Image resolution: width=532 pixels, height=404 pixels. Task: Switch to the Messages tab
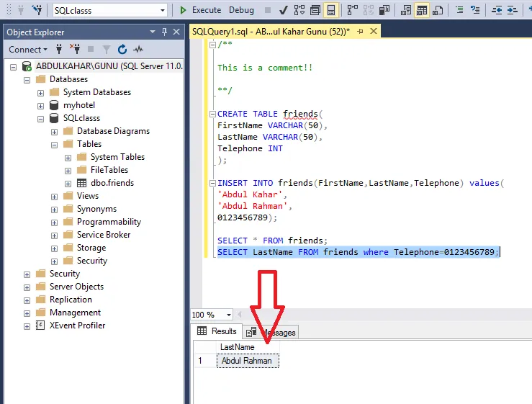(x=271, y=333)
